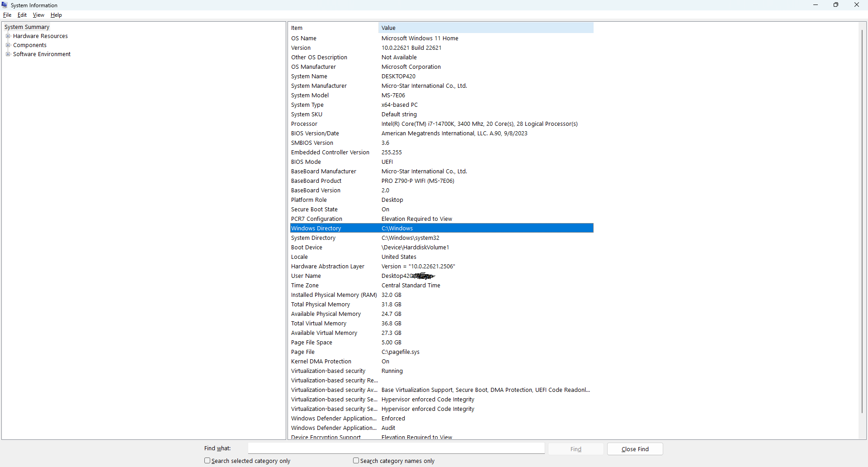The height and width of the screenshot is (467, 868).
Task: Expand the Software Environment node
Action: 8,54
